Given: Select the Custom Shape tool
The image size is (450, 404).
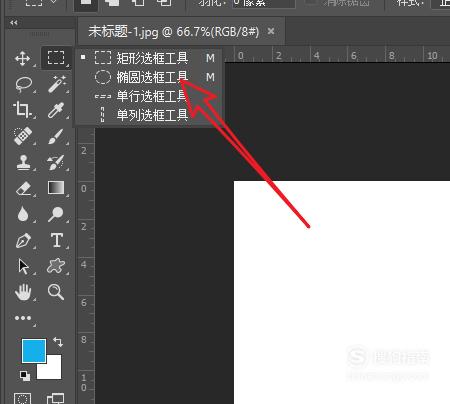Looking at the screenshot, I should tap(56, 266).
